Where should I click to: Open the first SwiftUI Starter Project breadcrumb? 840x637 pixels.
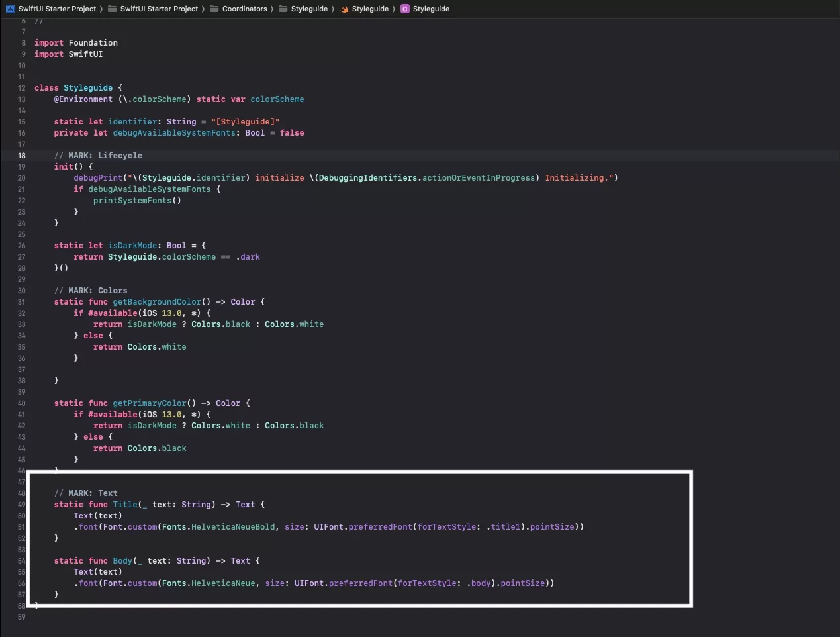click(58, 9)
